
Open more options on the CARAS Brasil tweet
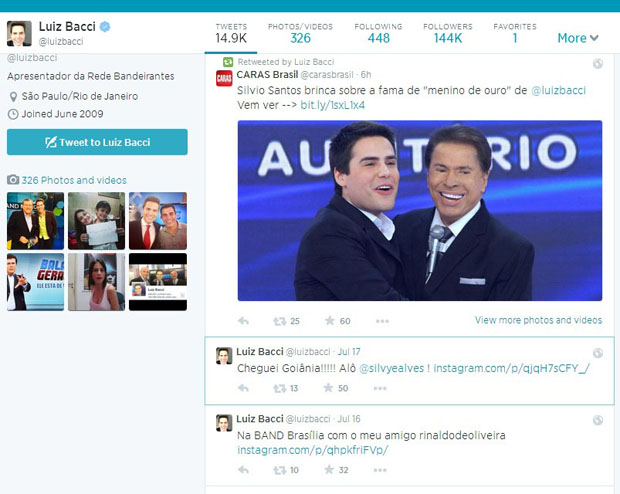click(382, 321)
